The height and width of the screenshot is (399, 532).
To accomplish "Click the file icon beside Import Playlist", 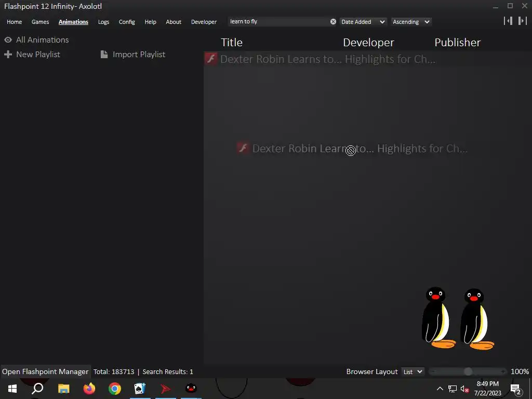I will pos(104,54).
